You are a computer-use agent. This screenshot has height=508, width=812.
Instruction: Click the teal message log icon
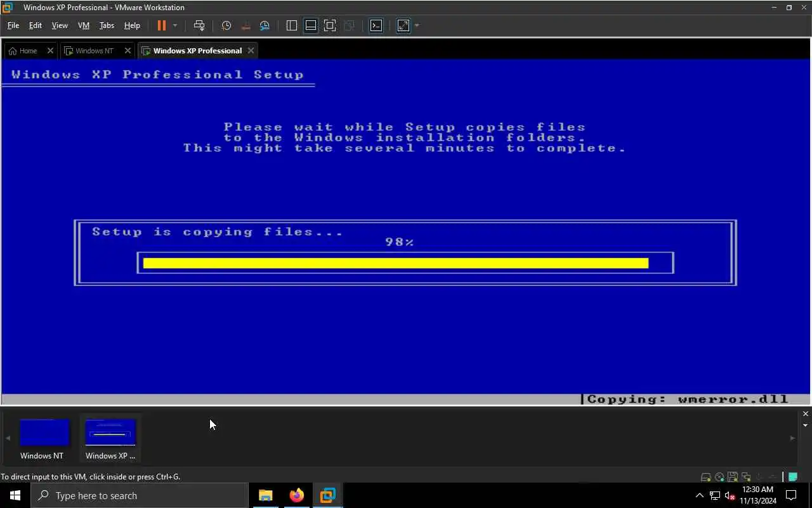click(x=793, y=477)
